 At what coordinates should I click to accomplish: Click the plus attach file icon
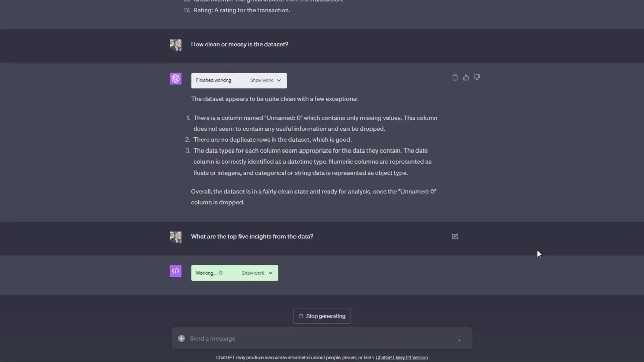point(181,339)
